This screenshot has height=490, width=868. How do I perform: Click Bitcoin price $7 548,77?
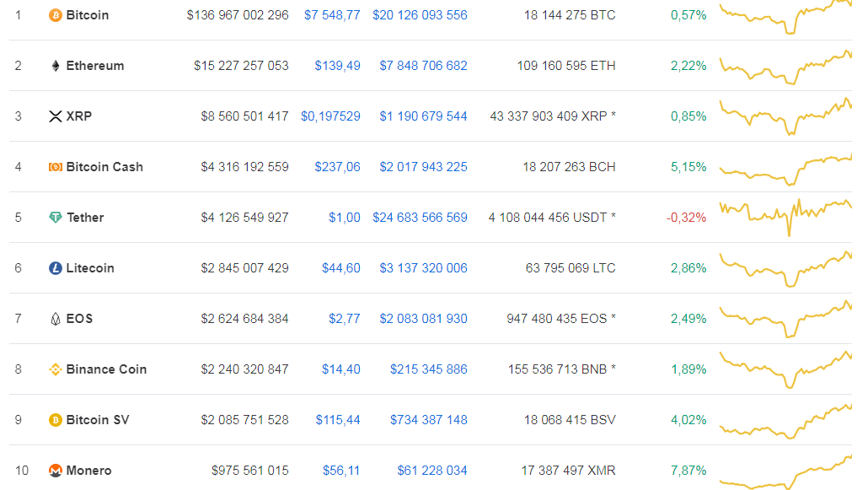(x=332, y=15)
